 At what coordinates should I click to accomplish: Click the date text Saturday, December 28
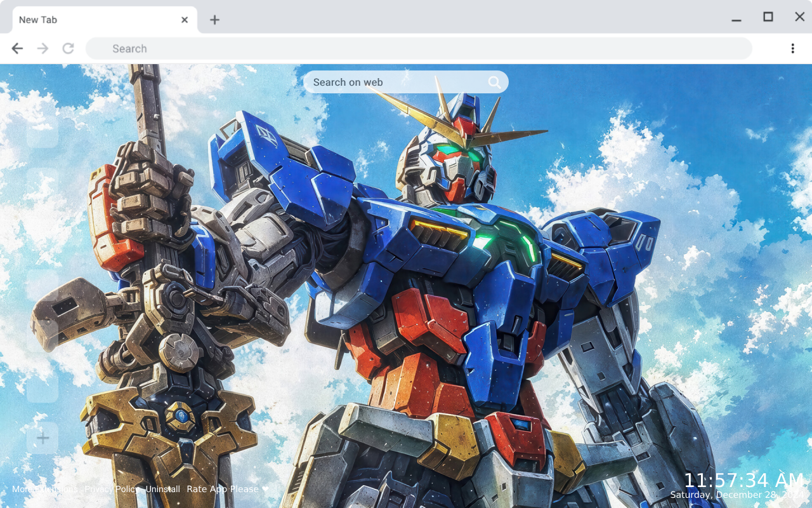[x=738, y=495]
